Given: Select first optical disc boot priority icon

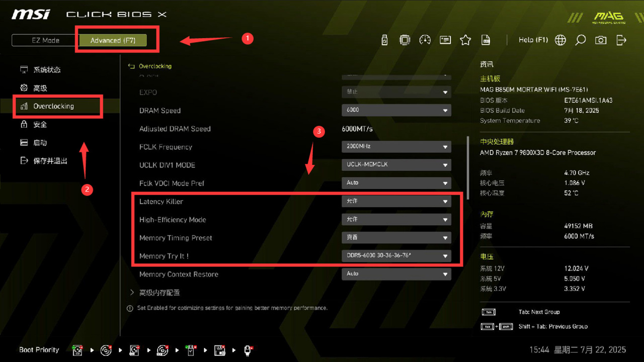Looking at the screenshot, I should (106, 350).
